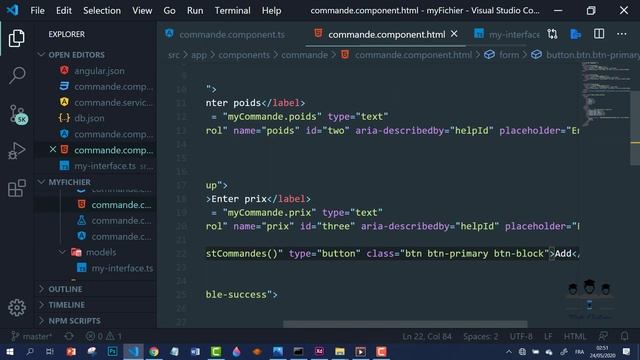Click 'commande' in the breadcrumb path
This screenshot has width=640, height=360.
click(x=304, y=55)
